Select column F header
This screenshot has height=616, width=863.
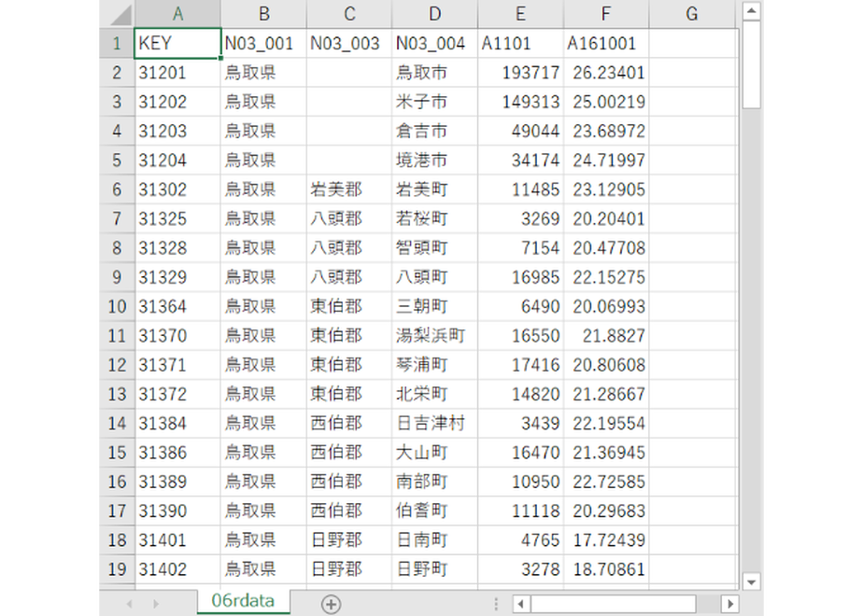[606, 14]
